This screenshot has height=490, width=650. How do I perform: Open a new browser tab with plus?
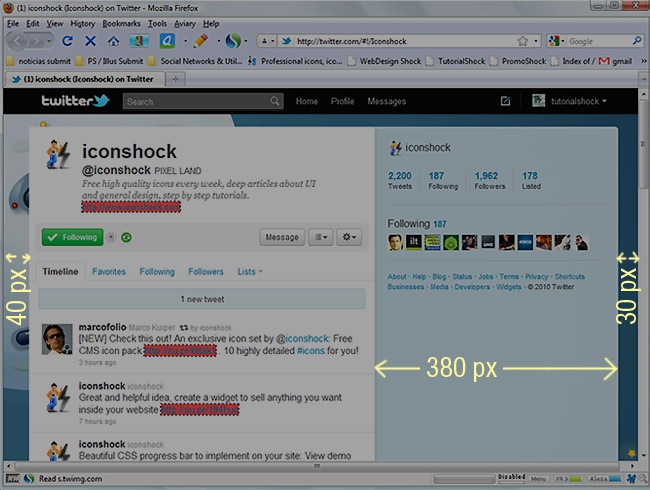pyautogui.click(x=175, y=79)
